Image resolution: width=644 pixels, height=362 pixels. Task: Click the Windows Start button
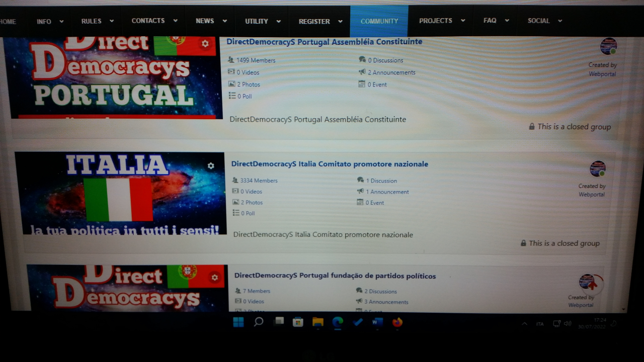tap(238, 322)
